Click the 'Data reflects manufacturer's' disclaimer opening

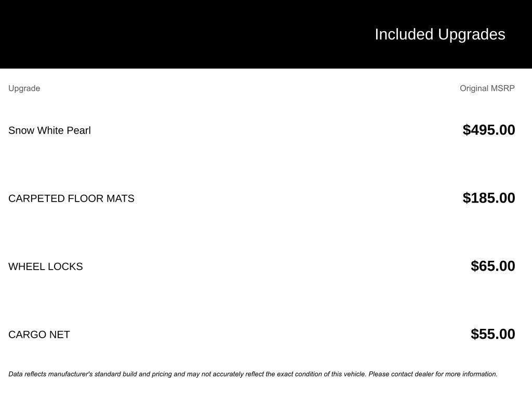(x=50, y=374)
